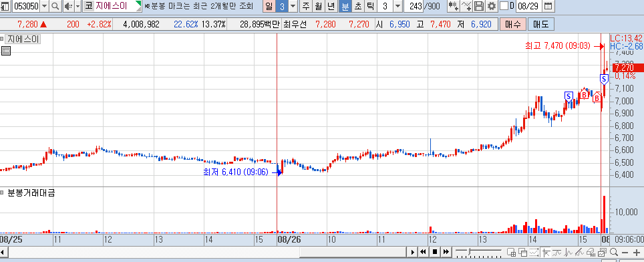This screenshot has width=644, height=262.
Task: Switch to 틱 (tick) chart tab
Action: 370,6
